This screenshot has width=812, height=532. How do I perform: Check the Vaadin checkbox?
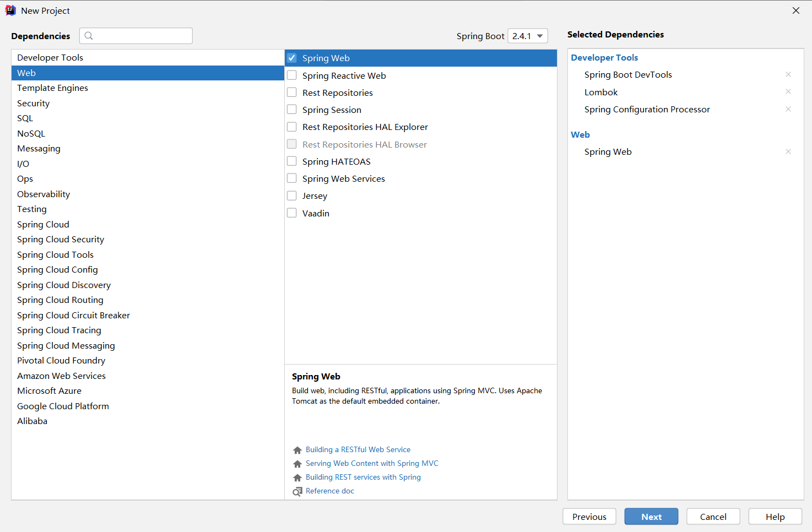(292, 213)
